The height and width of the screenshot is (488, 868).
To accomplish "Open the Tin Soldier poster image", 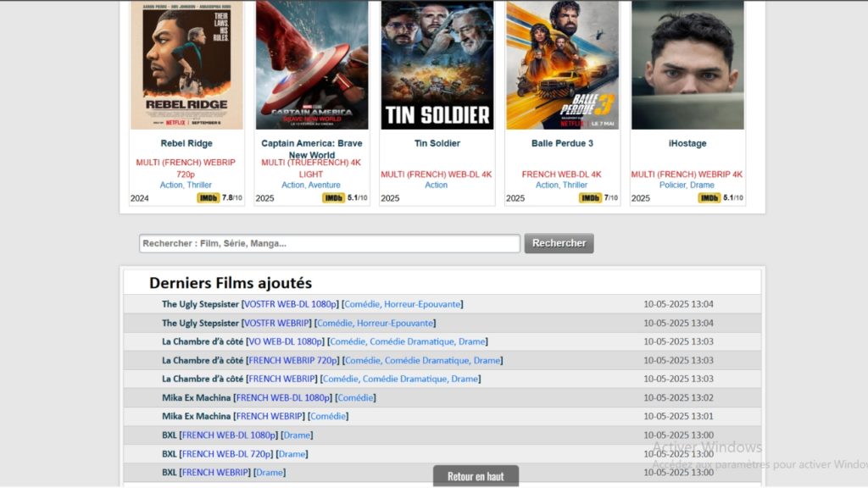I will (x=437, y=65).
